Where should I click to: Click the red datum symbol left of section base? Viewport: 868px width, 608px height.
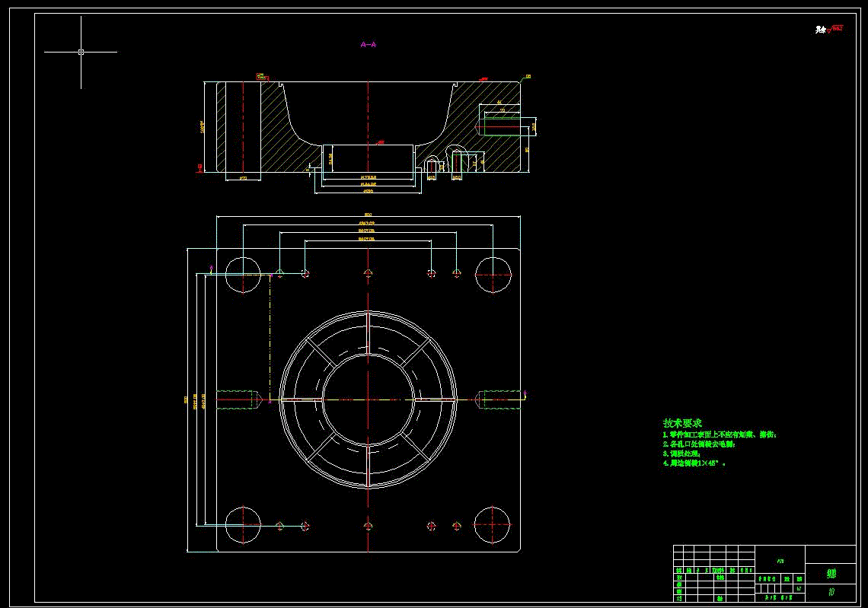coord(199,167)
